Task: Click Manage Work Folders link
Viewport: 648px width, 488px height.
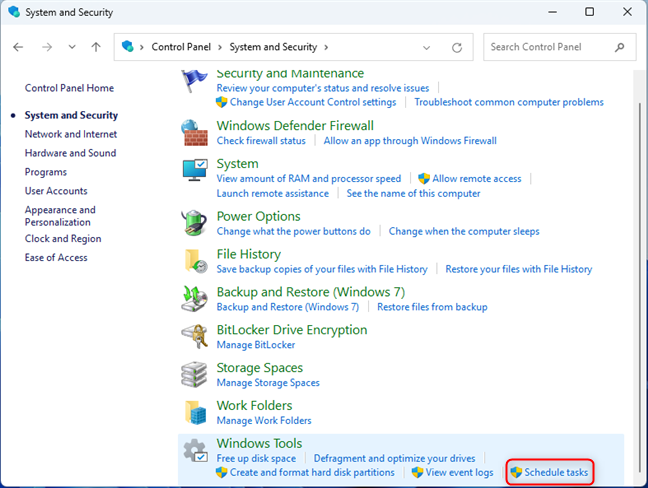Action: [x=264, y=421]
